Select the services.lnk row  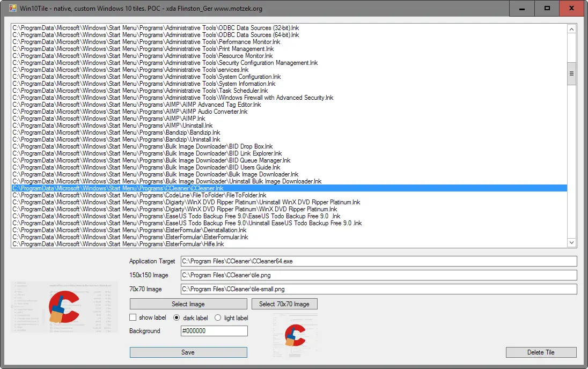289,70
